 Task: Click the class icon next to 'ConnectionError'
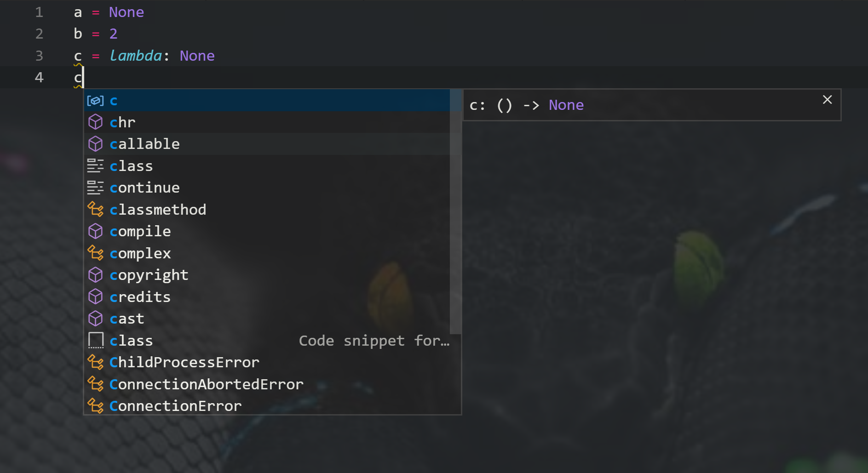[x=95, y=406]
